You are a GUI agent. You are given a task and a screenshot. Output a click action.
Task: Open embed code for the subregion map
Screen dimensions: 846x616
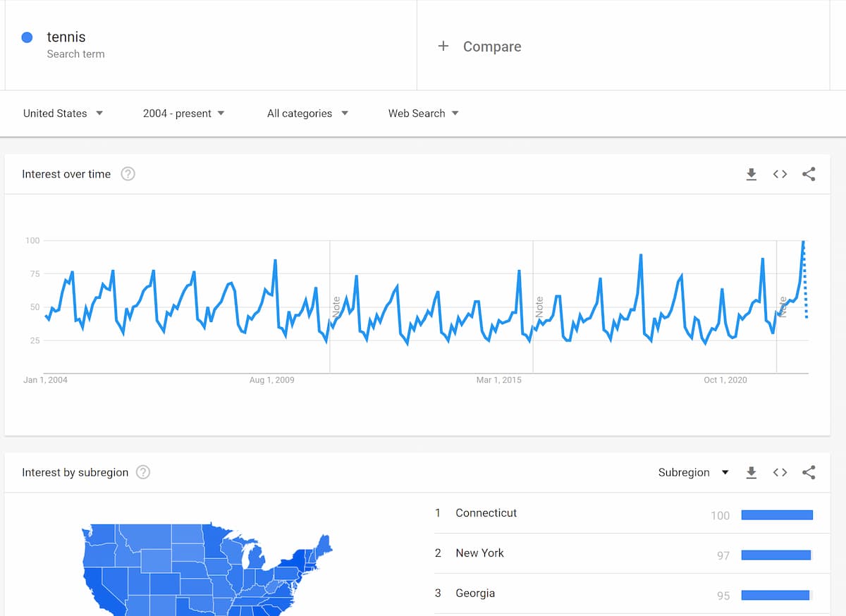click(x=780, y=472)
